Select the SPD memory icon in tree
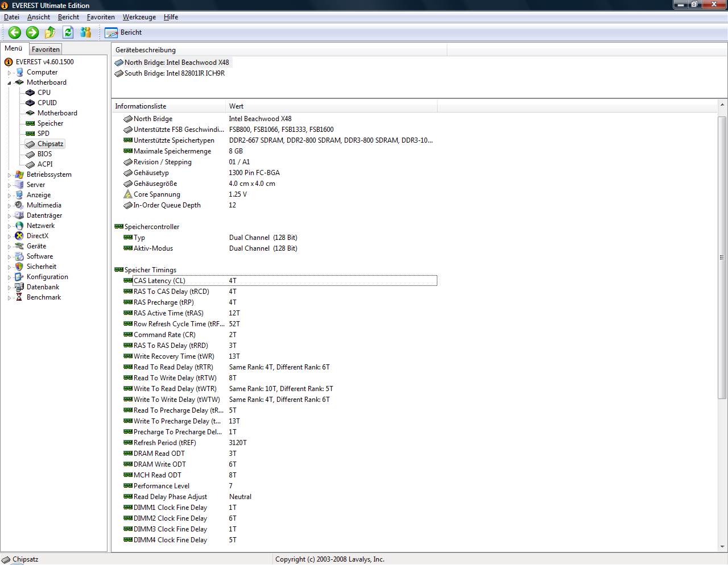Screen dimensions: 728x565 tap(30, 134)
